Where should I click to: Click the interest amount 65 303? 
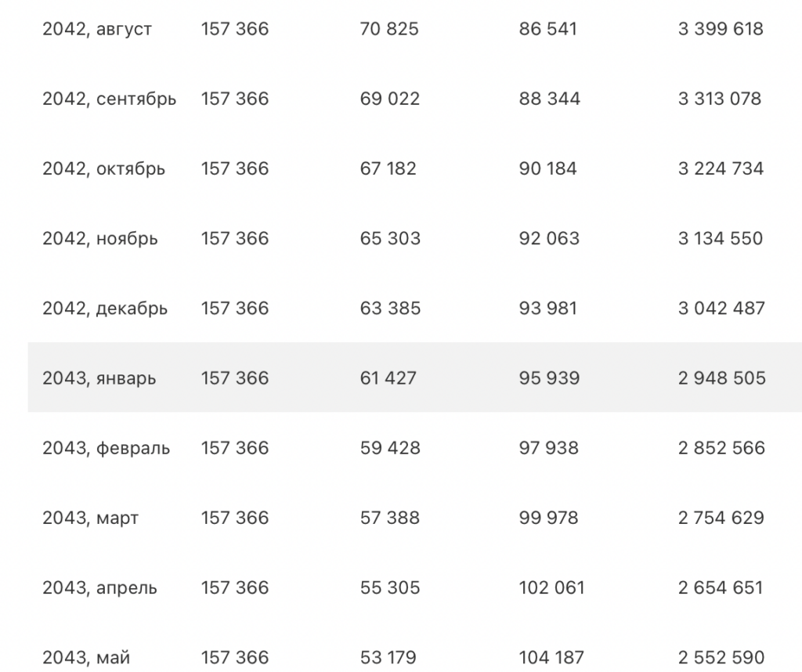click(x=390, y=239)
